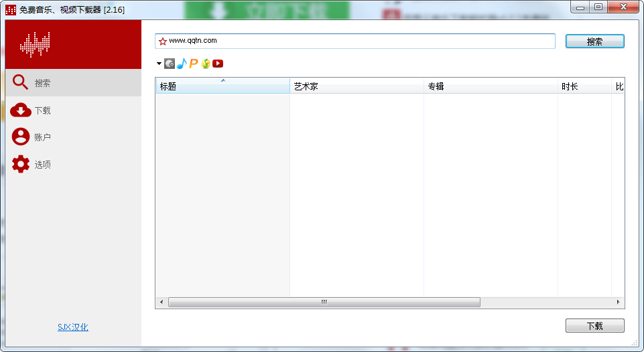Click the horizontal scrollbar thumb
Image resolution: width=644 pixels, height=352 pixels.
tap(324, 302)
